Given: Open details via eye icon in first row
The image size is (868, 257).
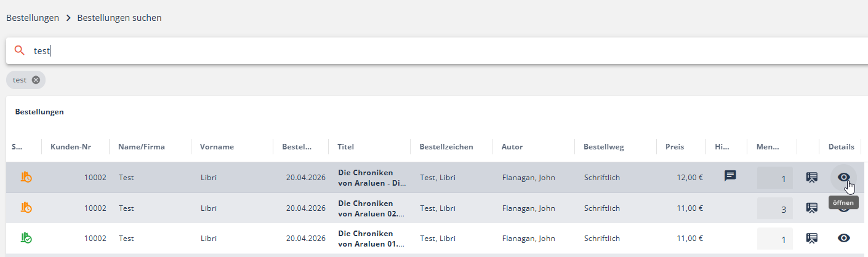Looking at the screenshot, I should (843, 177).
